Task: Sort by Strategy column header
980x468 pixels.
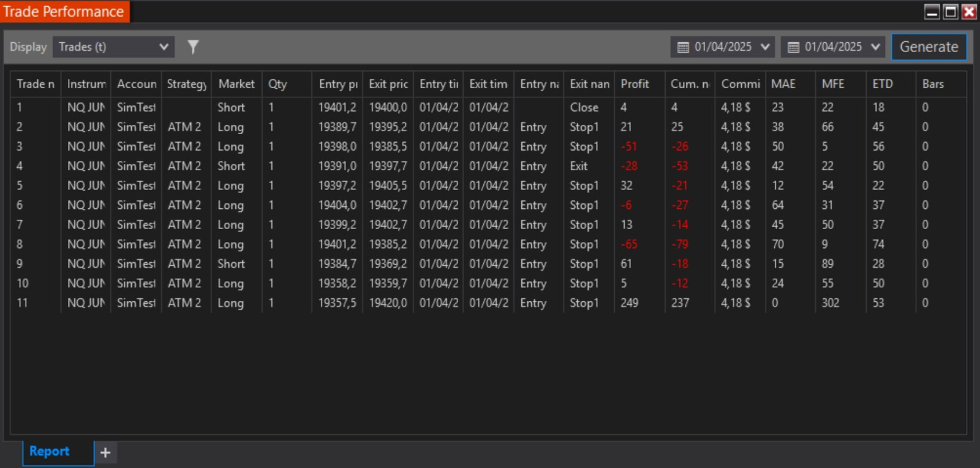Action: tap(186, 84)
